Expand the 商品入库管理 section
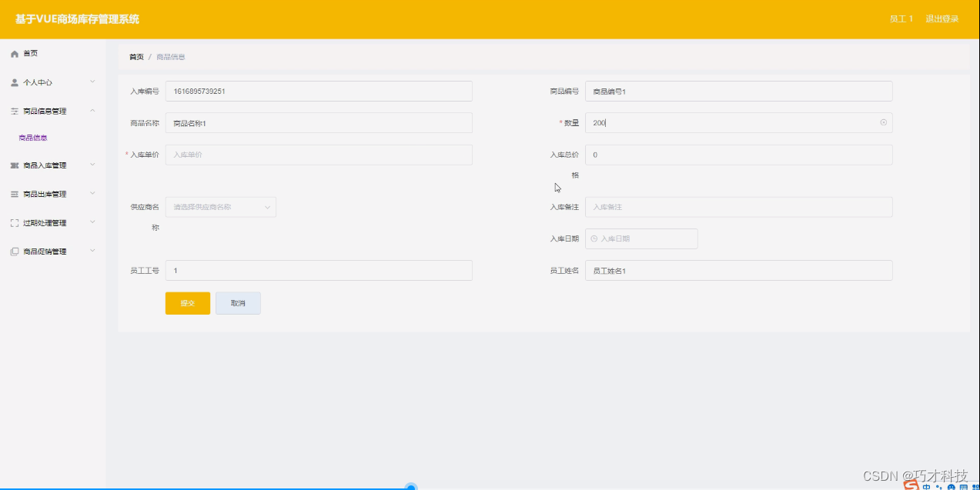 [x=52, y=164]
